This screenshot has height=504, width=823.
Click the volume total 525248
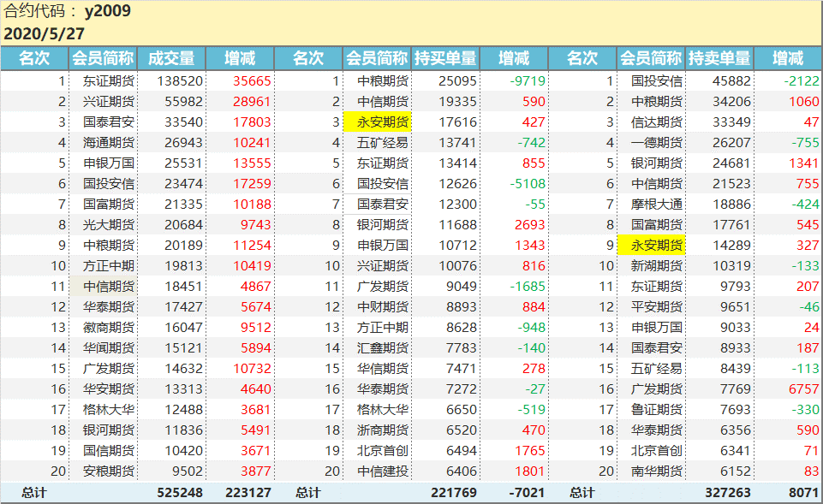click(180, 493)
